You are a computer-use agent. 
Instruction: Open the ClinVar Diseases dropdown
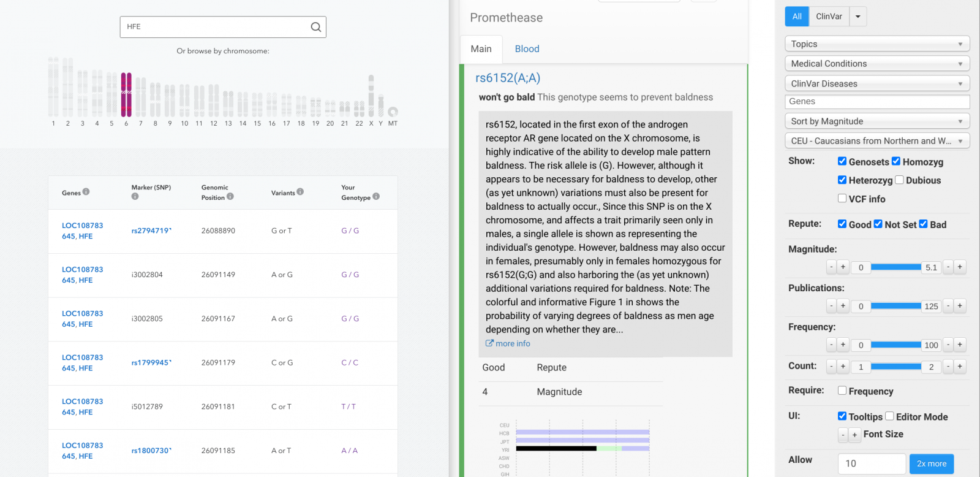click(x=877, y=83)
